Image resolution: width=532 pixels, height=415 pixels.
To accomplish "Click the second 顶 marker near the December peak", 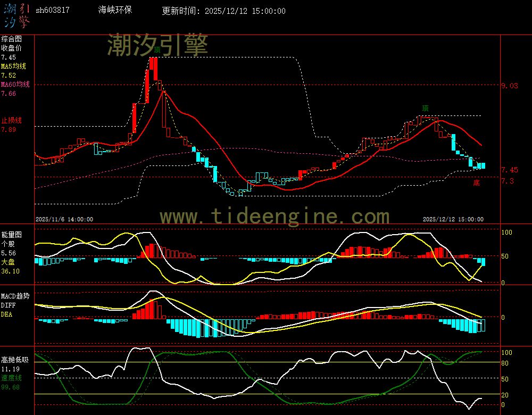I will (425, 109).
